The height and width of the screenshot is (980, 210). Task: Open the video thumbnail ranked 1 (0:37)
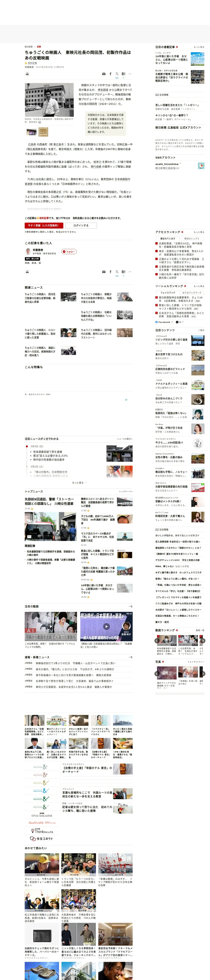pos(166,640)
